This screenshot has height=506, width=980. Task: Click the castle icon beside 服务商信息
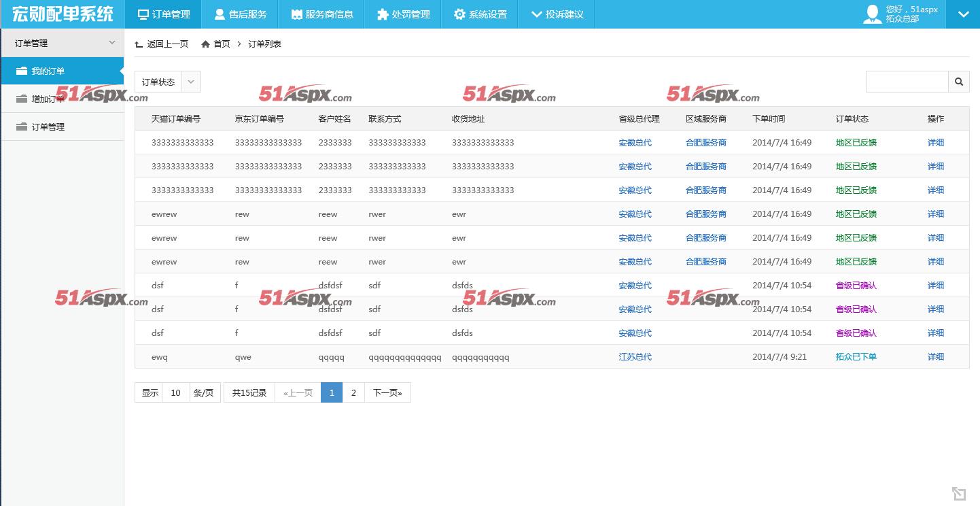[x=296, y=14]
